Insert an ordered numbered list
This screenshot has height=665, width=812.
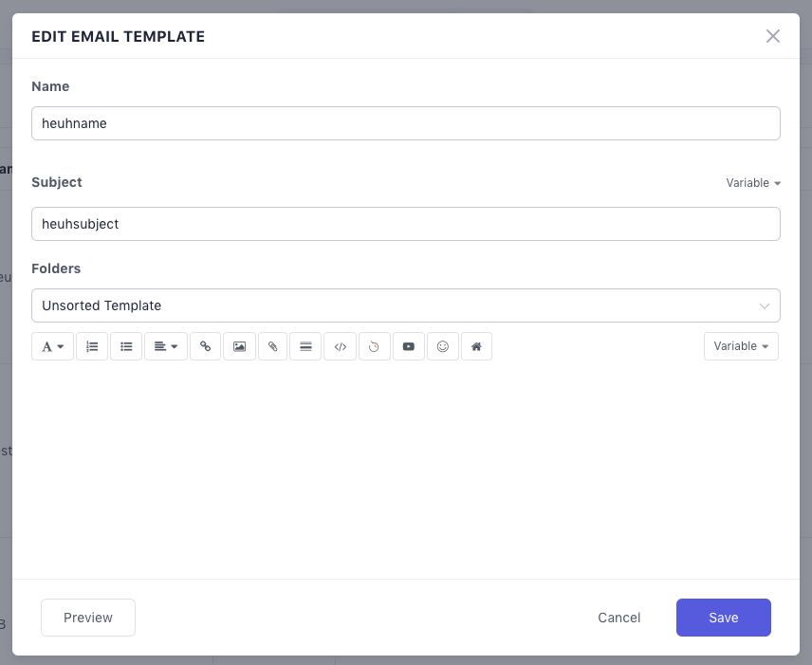92,346
